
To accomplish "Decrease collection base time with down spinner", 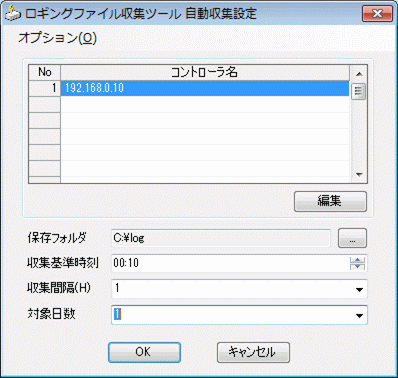I will coord(358,266).
